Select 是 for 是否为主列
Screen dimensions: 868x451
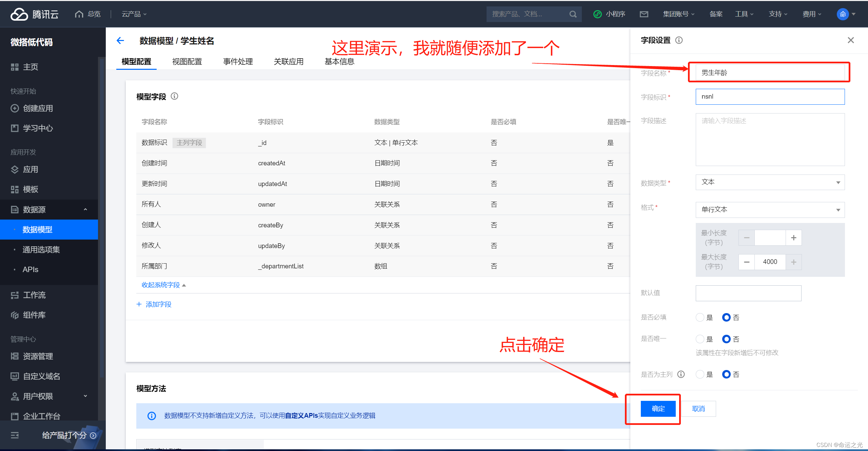coord(700,374)
